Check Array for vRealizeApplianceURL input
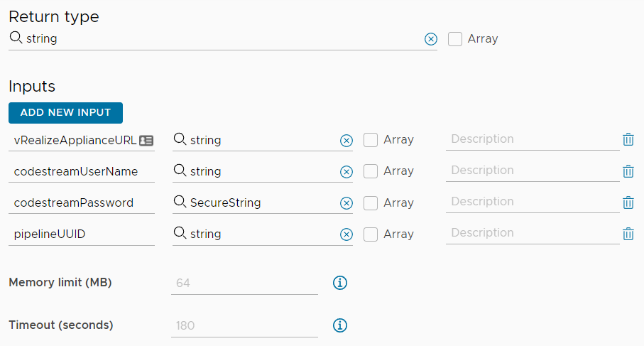Image resolution: width=644 pixels, height=346 pixels. (x=371, y=140)
